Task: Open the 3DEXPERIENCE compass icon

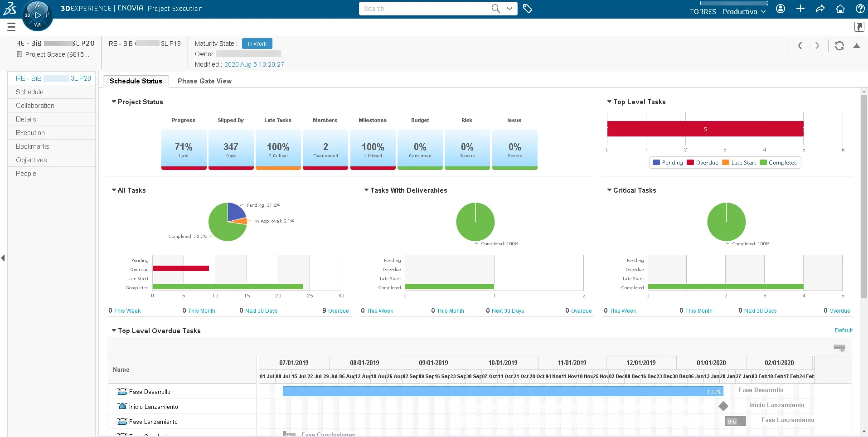Action: [37, 15]
